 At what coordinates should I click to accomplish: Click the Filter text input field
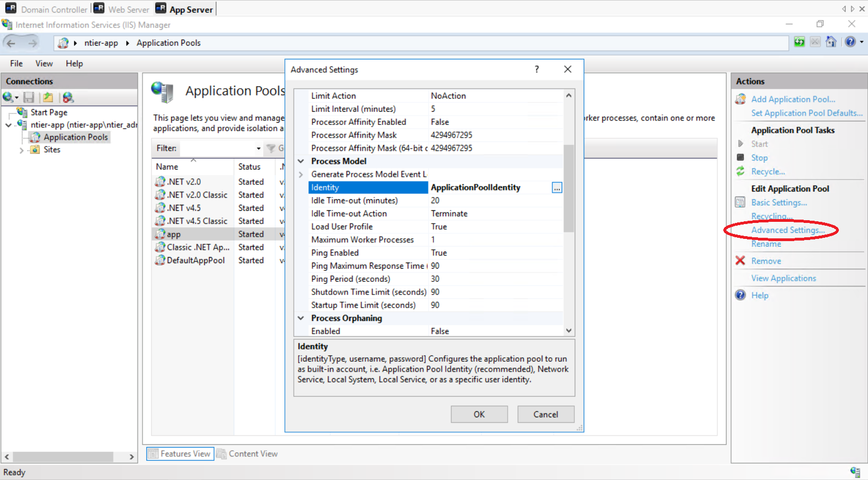pos(218,148)
